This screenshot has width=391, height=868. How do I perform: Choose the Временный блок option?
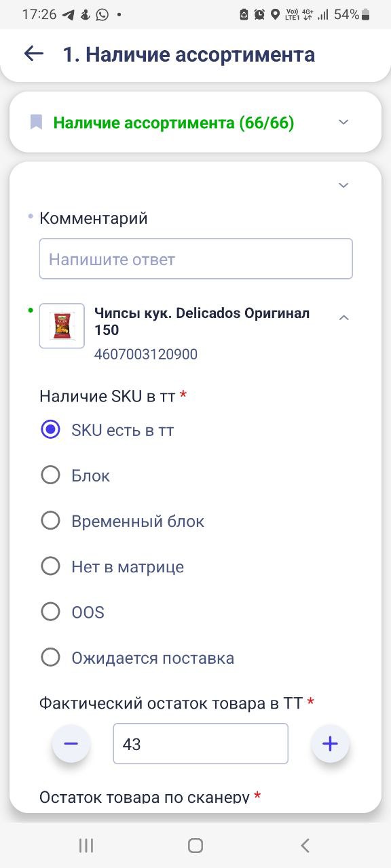click(123, 521)
